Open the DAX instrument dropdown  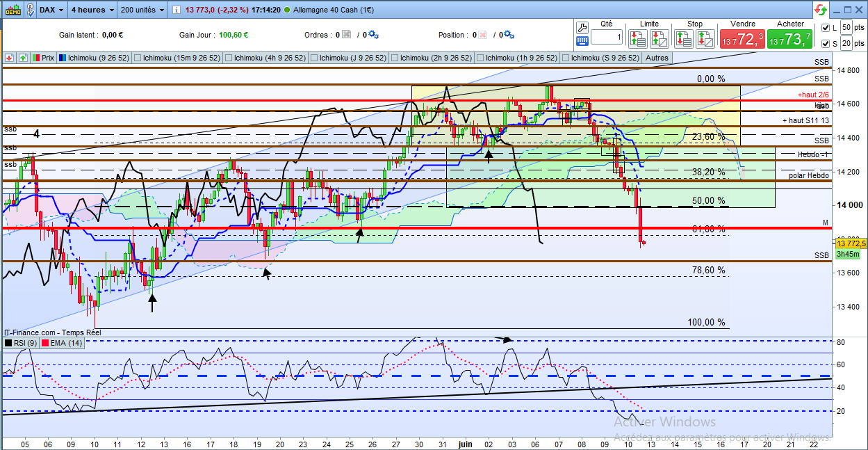52,10
